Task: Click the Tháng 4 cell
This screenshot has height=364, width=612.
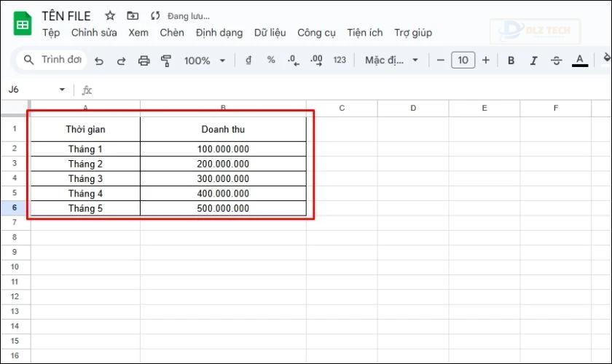Action: pyautogui.click(x=85, y=194)
